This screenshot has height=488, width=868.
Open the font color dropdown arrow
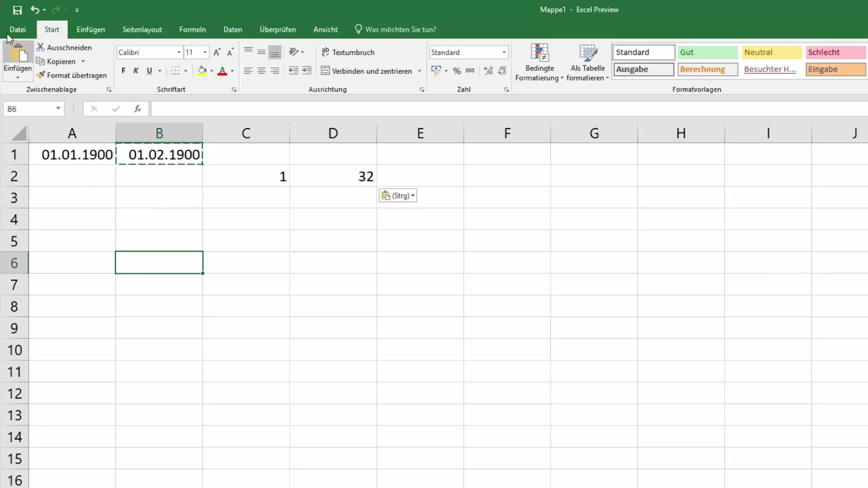click(x=232, y=71)
